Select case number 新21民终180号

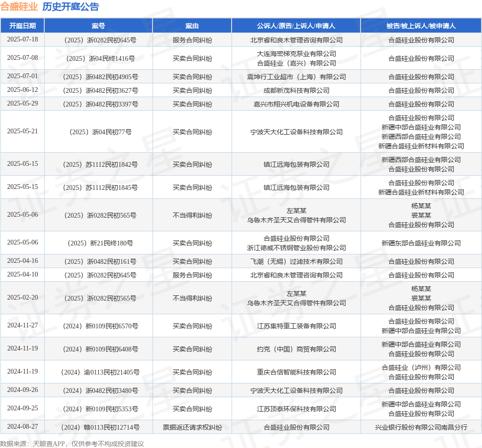(x=100, y=243)
